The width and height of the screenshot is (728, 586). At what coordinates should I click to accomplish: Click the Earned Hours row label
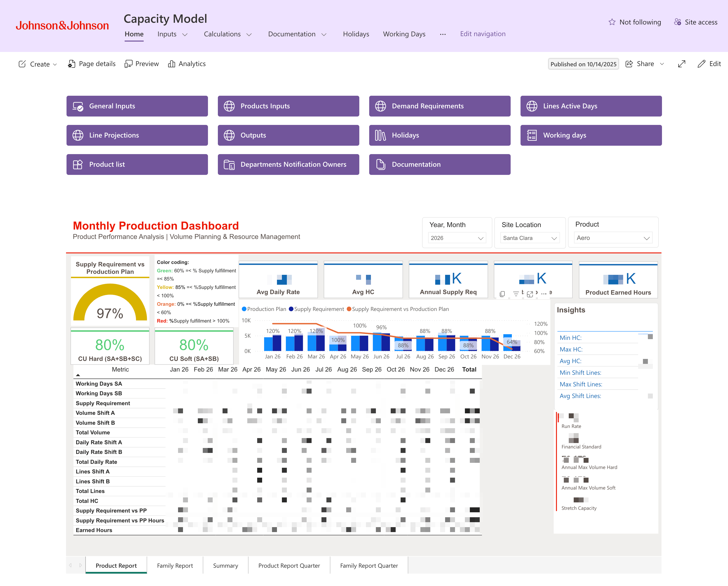pos(94,530)
